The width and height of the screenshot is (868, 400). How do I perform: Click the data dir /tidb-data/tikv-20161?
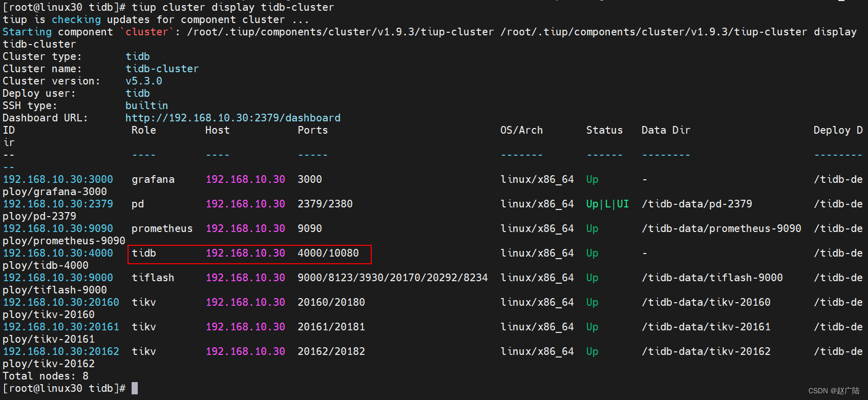click(706, 327)
